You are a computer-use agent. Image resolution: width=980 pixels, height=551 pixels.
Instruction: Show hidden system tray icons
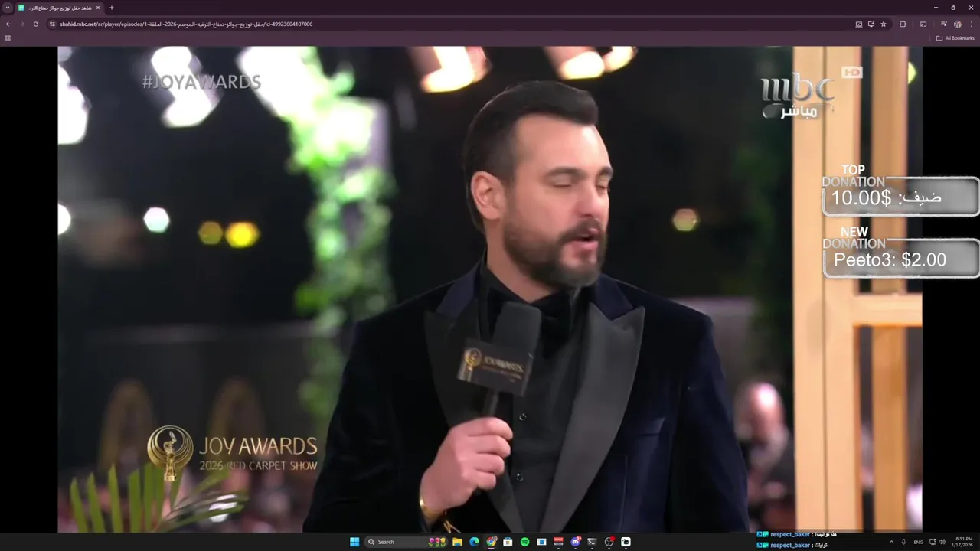tap(891, 542)
